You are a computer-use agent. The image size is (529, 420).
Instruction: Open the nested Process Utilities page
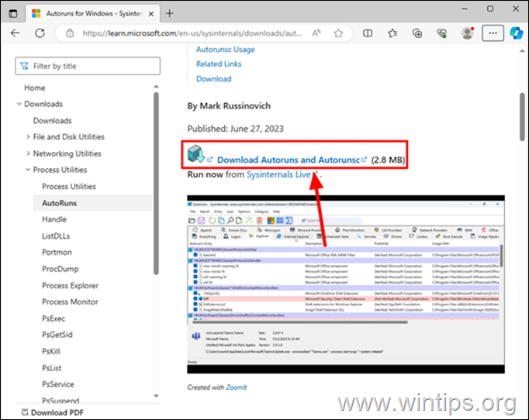(x=69, y=187)
